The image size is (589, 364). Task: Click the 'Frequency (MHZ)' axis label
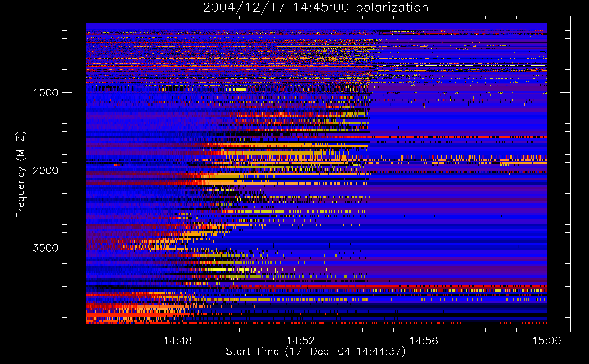[x=21, y=175]
